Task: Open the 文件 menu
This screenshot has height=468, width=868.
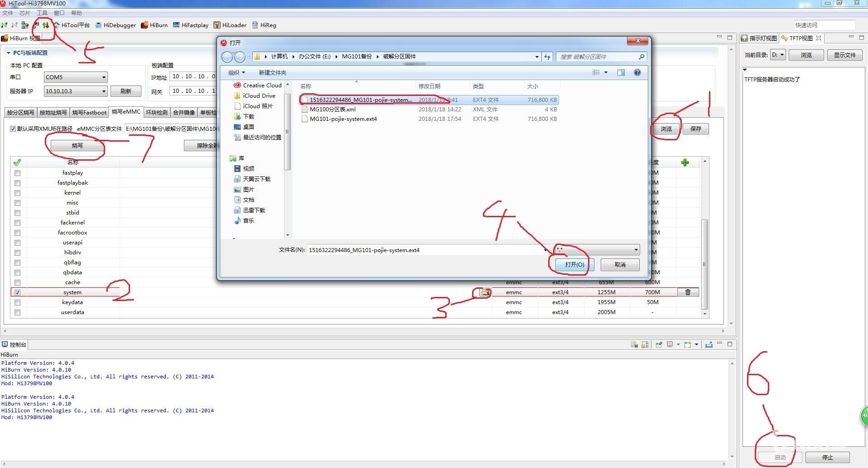Action: [8, 13]
